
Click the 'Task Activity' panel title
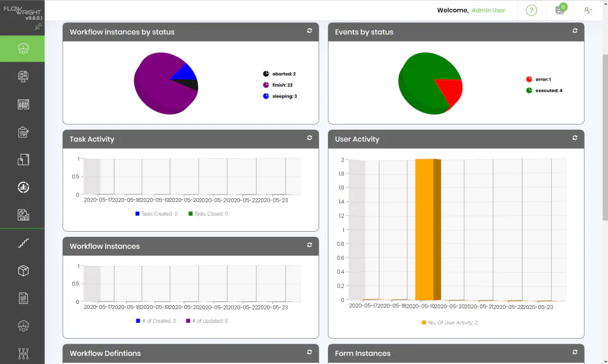(x=92, y=139)
